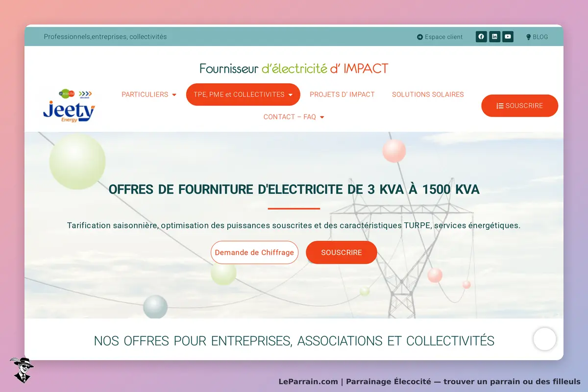Open the CONTACT – FAQ menu

point(294,117)
